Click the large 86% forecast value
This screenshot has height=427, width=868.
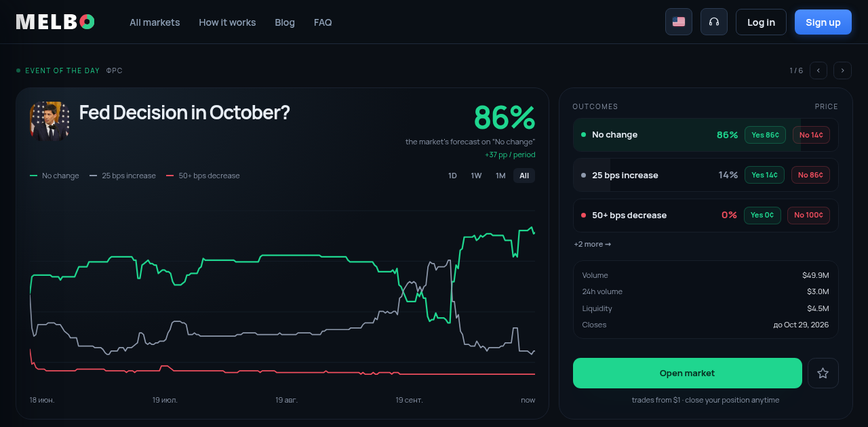click(x=505, y=117)
